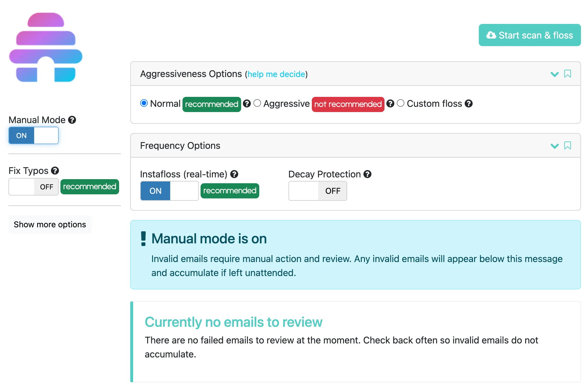Open Fix Typos help question mark
Viewport: 588px width, 391px height.
click(55, 171)
